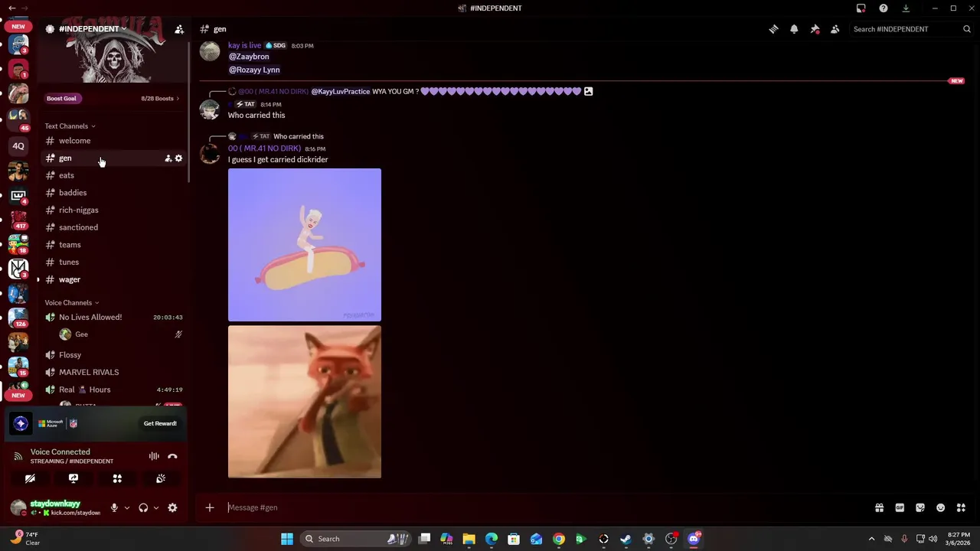Click the attach file plus button
Screen dimensions: 980x551
(210, 507)
